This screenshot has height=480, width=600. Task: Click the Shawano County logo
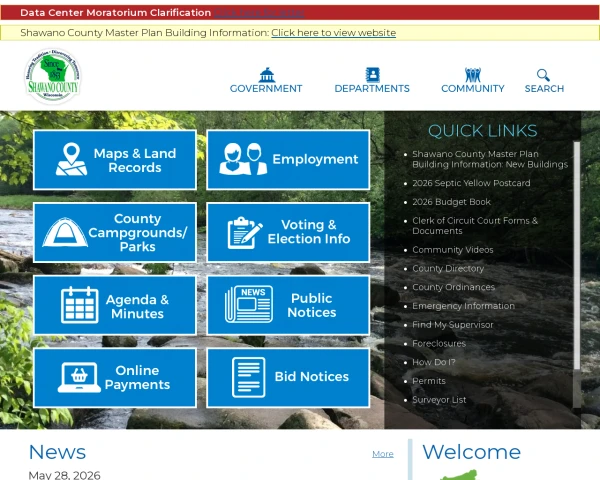point(52,76)
